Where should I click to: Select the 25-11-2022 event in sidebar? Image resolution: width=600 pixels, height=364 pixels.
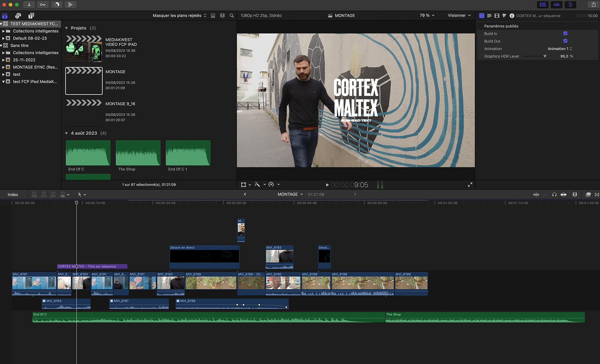pyautogui.click(x=24, y=60)
